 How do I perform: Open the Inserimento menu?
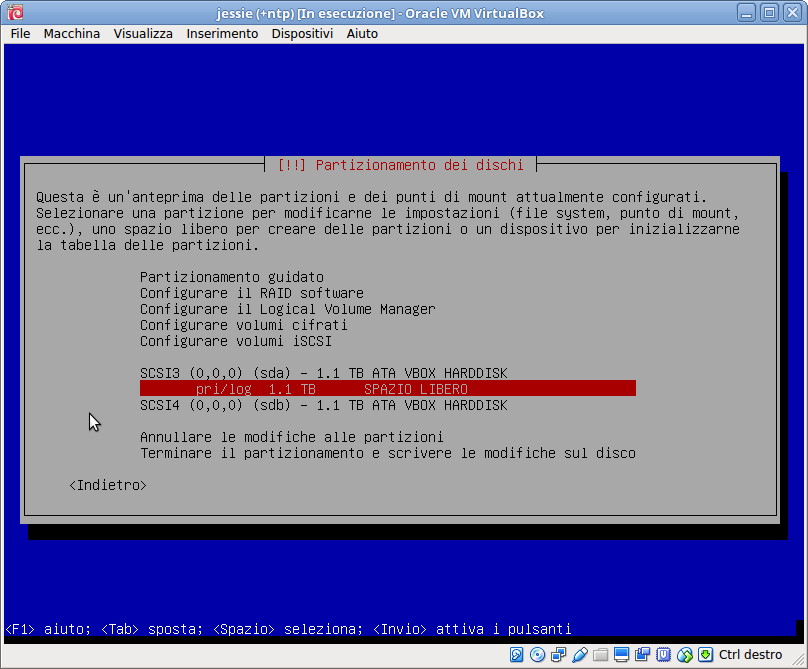point(222,34)
